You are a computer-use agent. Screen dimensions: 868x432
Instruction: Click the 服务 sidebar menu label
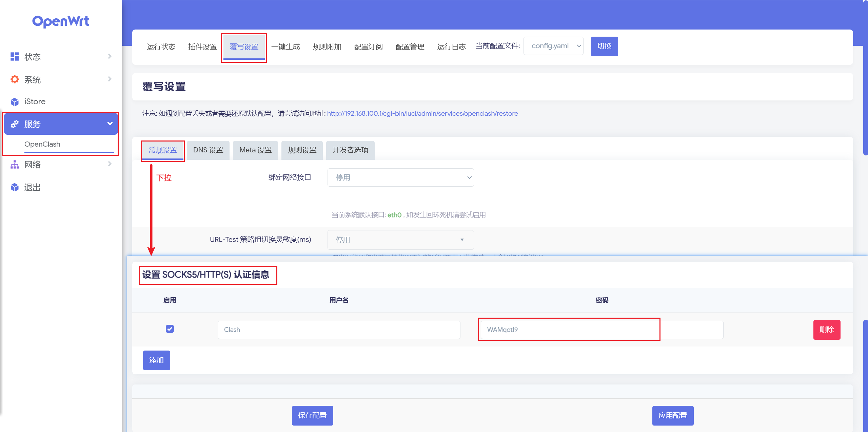tap(33, 124)
